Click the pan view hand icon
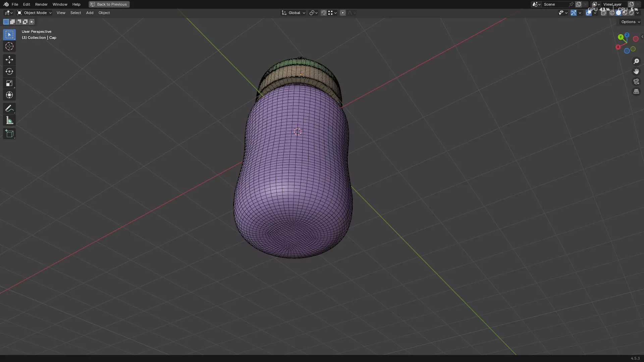Viewport: 644px width, 362px height. (x=636, y=71)
